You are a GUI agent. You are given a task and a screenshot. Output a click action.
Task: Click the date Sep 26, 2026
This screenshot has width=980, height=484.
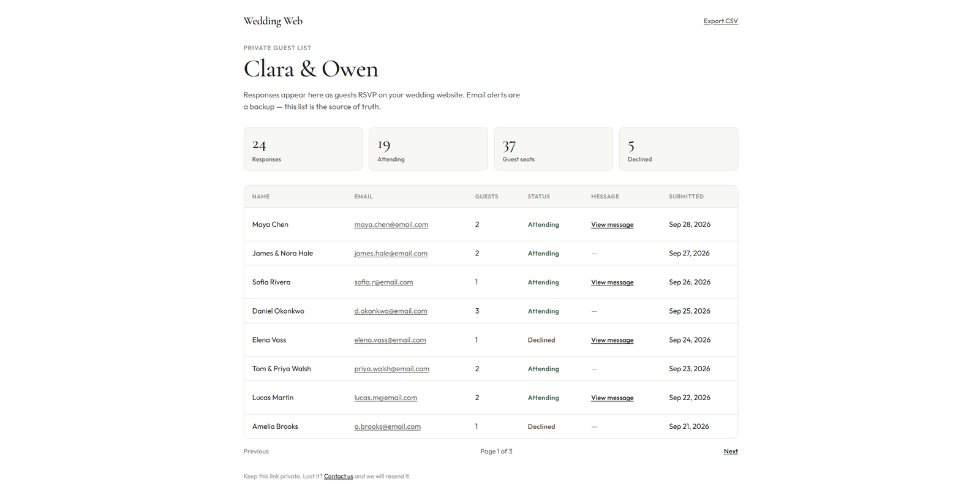click(690, 282)
